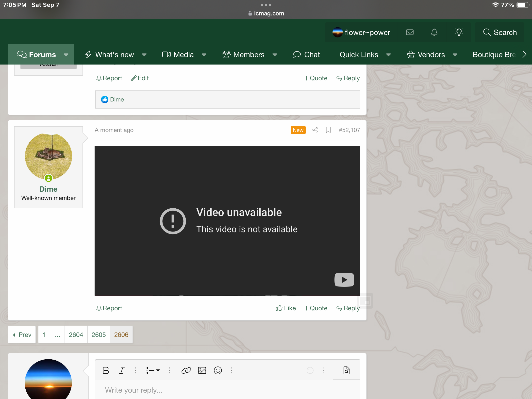The image size is (532, 399).
Task: Expand the Forums dropdown arrow
Action: click(66, 54)
